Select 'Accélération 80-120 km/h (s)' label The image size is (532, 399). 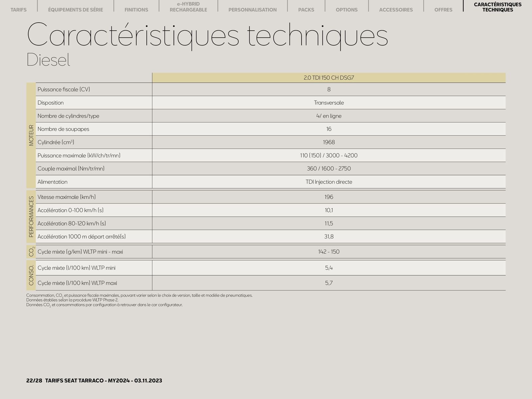pos(72,223)
